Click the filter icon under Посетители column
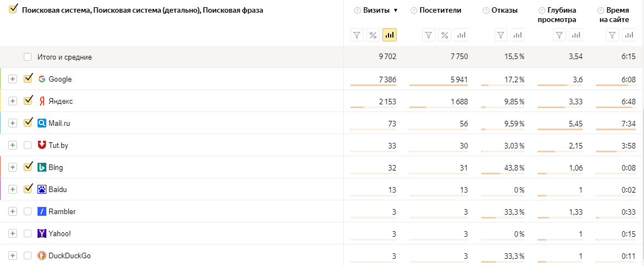This screenshot has height=266, width=644. pyautogui.click(x=429, y=35)
